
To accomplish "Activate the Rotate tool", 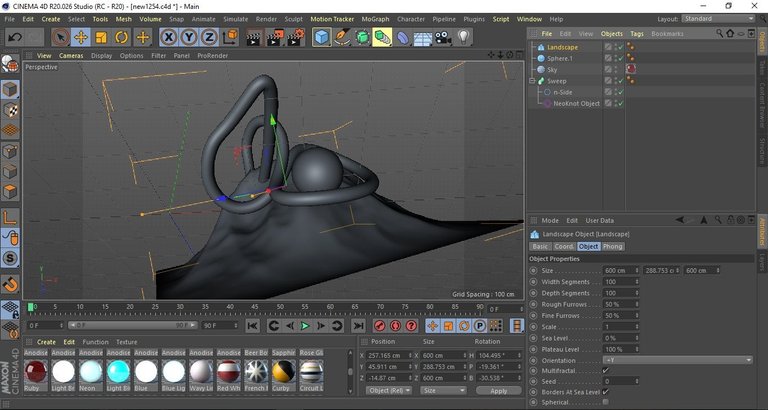I will coord(122,38).
